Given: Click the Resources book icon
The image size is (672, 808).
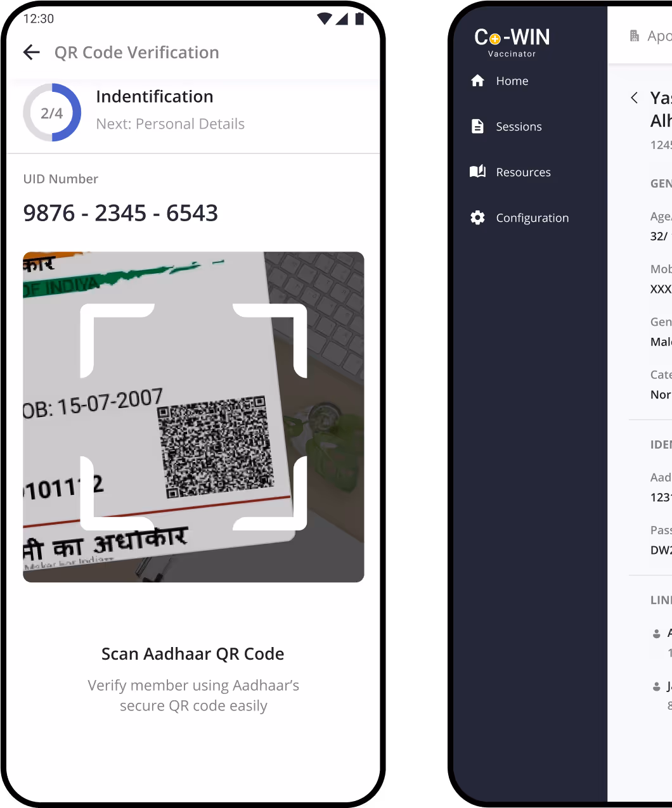Looking at the screenshot, I should point(478,171).
